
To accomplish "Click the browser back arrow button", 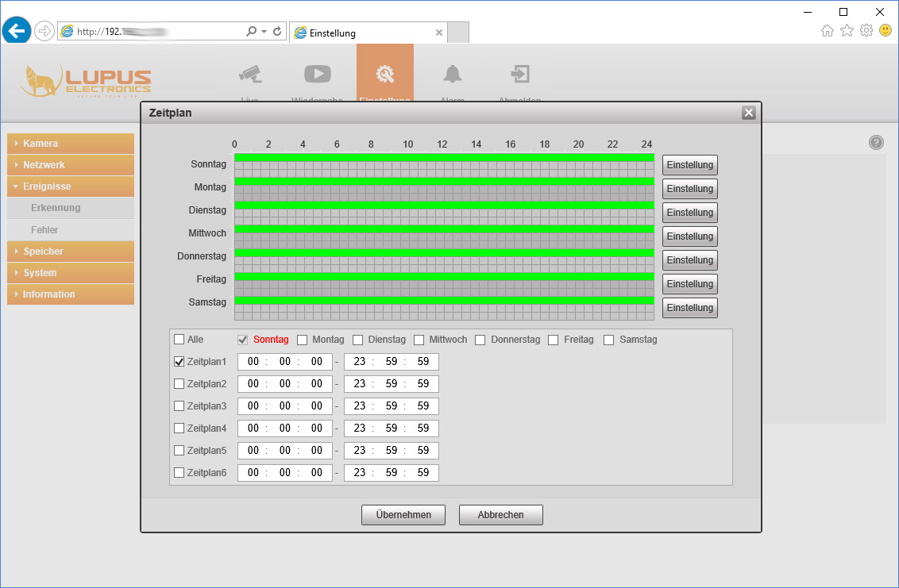I will tap(16, 31).
